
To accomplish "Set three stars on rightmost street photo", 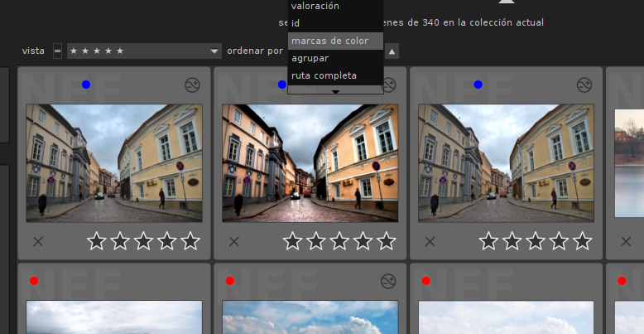I will 536,241.
